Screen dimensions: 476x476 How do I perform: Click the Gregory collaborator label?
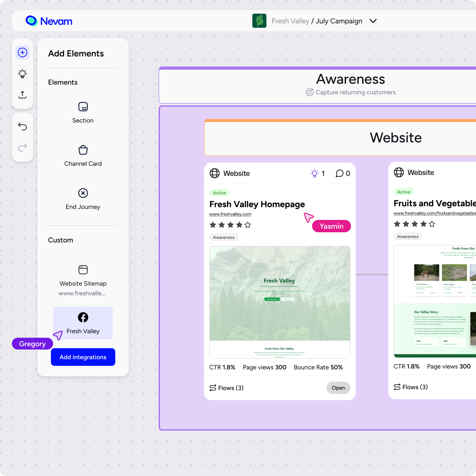pyautogui.click(x=33, y=344)
